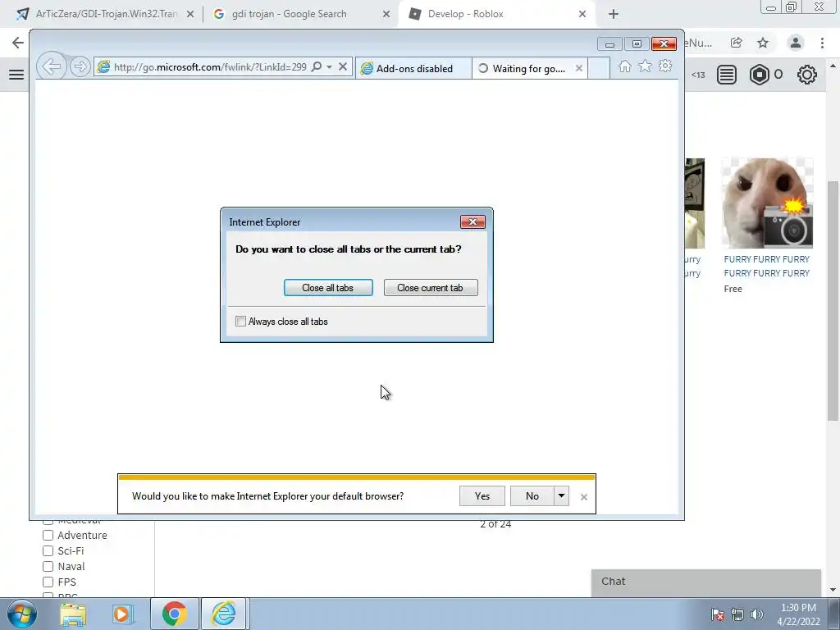The width and height of the screenshot is (840, 630).
Task: Dismiss the default browser notification bar
Action: click(584, 497)
